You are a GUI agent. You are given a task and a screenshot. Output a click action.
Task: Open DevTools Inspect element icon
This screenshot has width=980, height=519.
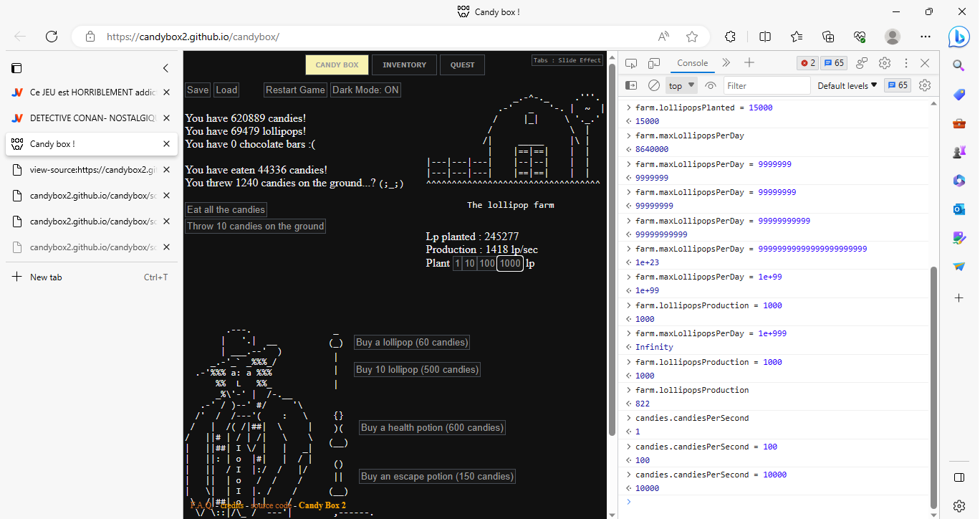tap(631, 63)
